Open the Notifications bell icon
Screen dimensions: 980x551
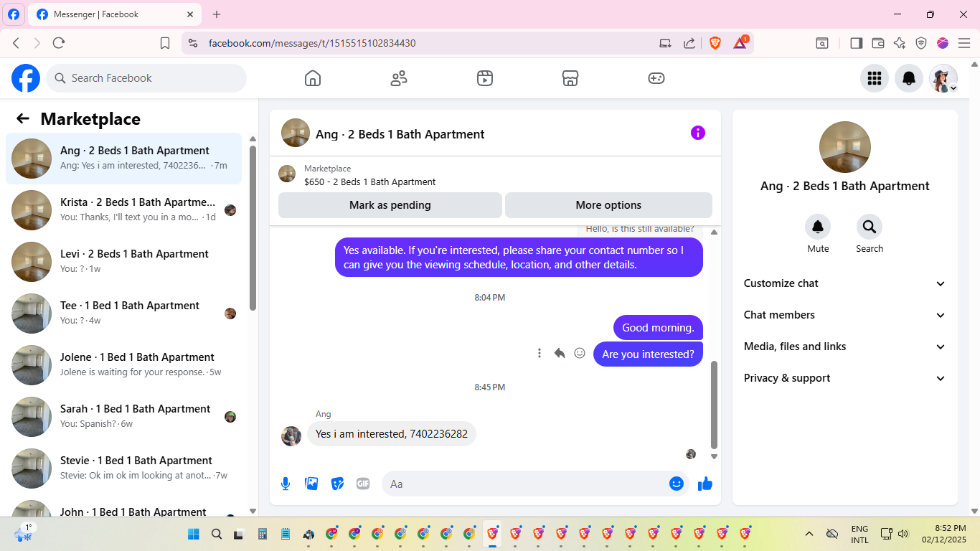point(909,78)
